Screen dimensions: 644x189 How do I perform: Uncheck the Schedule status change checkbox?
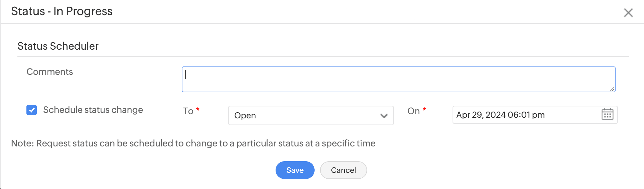(32, 110)
